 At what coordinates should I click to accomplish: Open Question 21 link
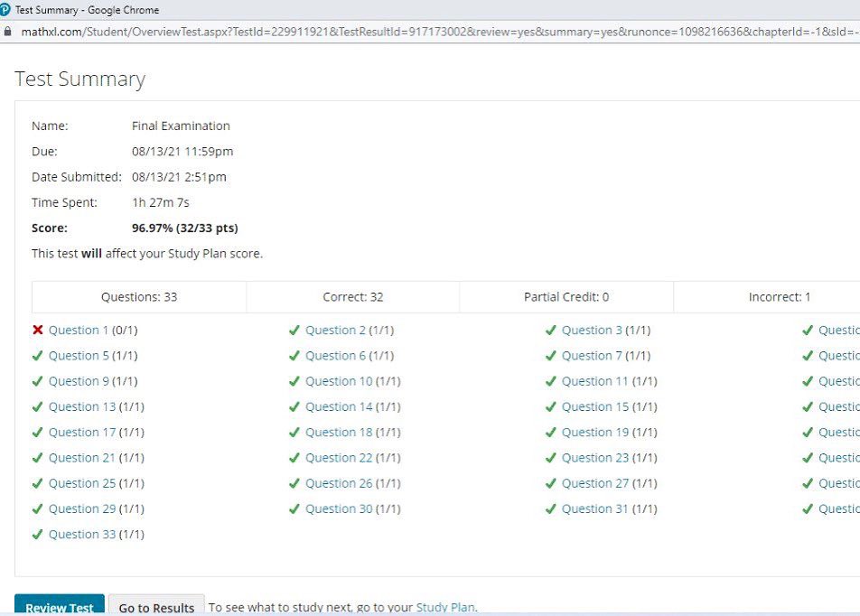click(82, 458)
